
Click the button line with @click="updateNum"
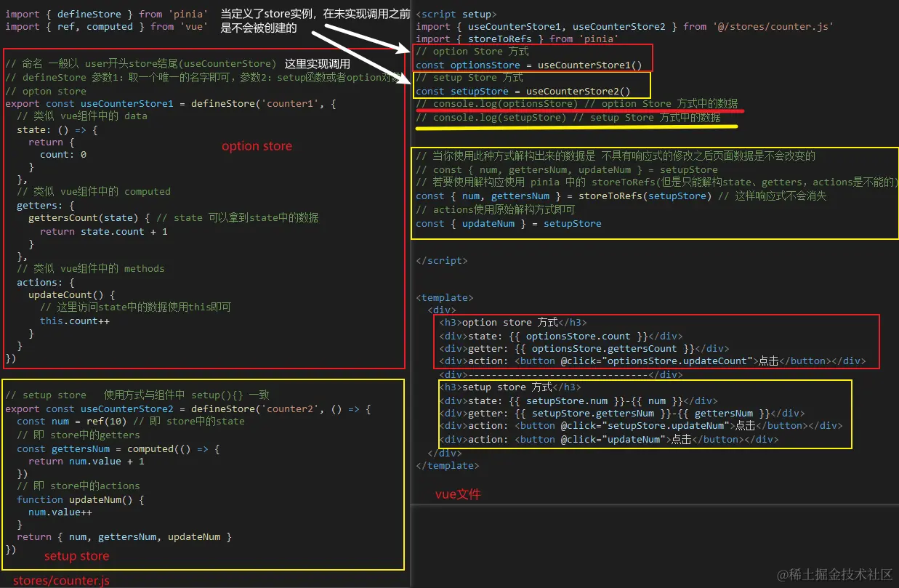(x=608, y=440)
